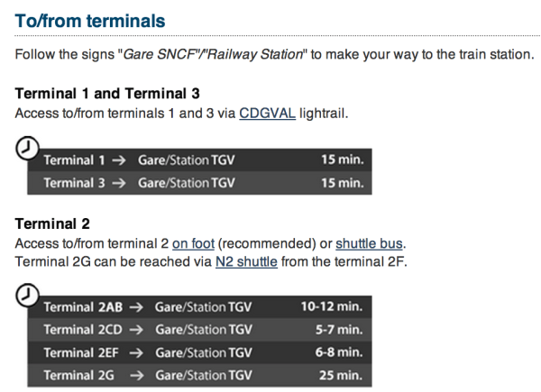
Task: Click the clock icon above Terminal 2AB timetable
Action: click(28, 295)
